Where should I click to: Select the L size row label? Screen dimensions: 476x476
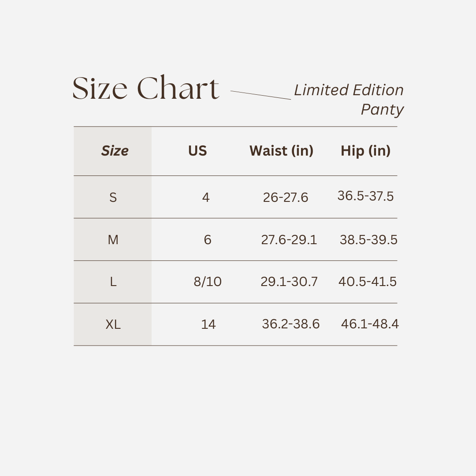pos(113,282)
